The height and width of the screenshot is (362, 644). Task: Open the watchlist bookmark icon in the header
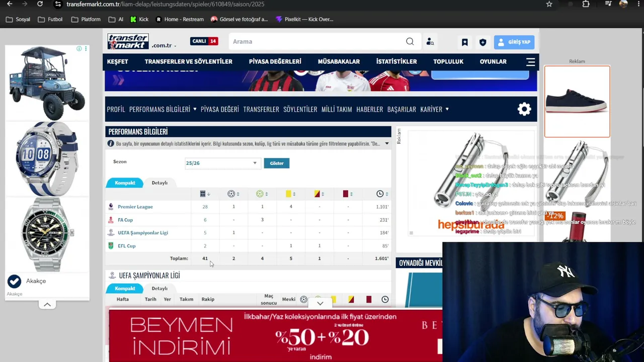(465, 42)
